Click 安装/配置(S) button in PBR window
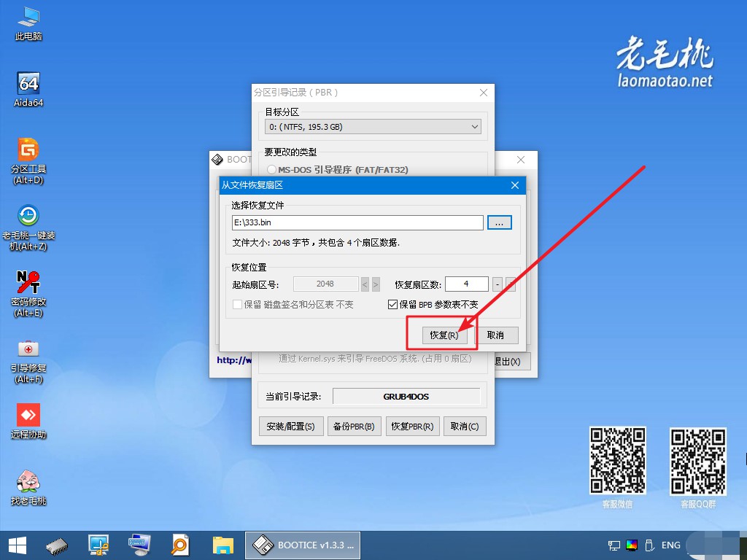Viewport: 747px width, 560px height. coord(291,426)
